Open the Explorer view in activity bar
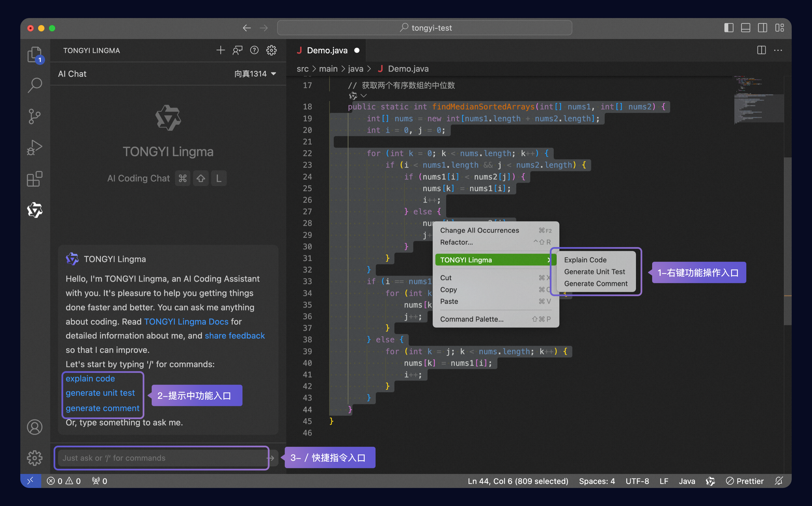This screenshot has width=812, height=506. [x=34, y=54]
